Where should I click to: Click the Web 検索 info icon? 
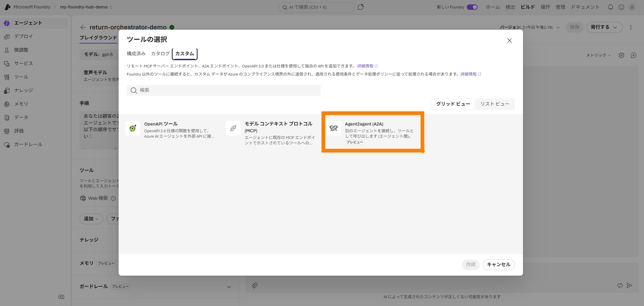[x=113, y=198]
